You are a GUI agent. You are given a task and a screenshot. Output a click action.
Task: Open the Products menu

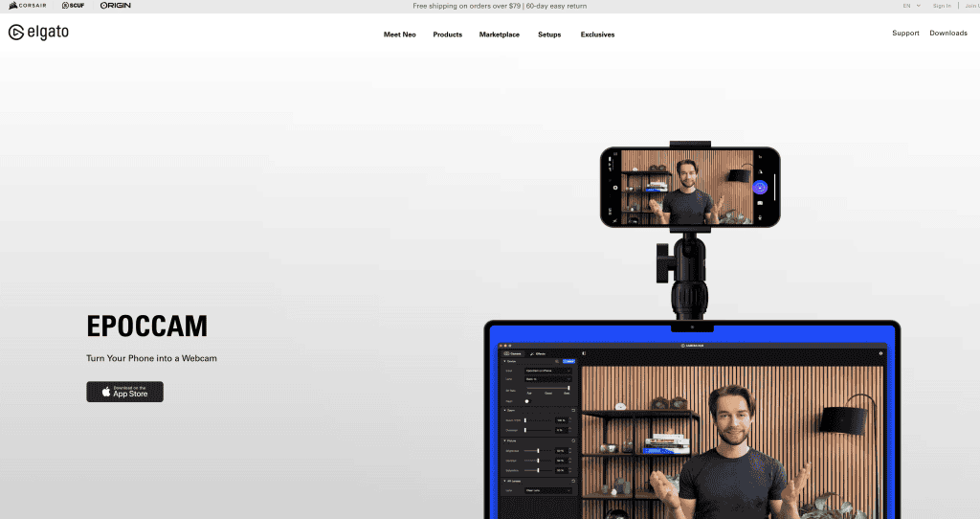pyautogui.click(x=447, y=34)
